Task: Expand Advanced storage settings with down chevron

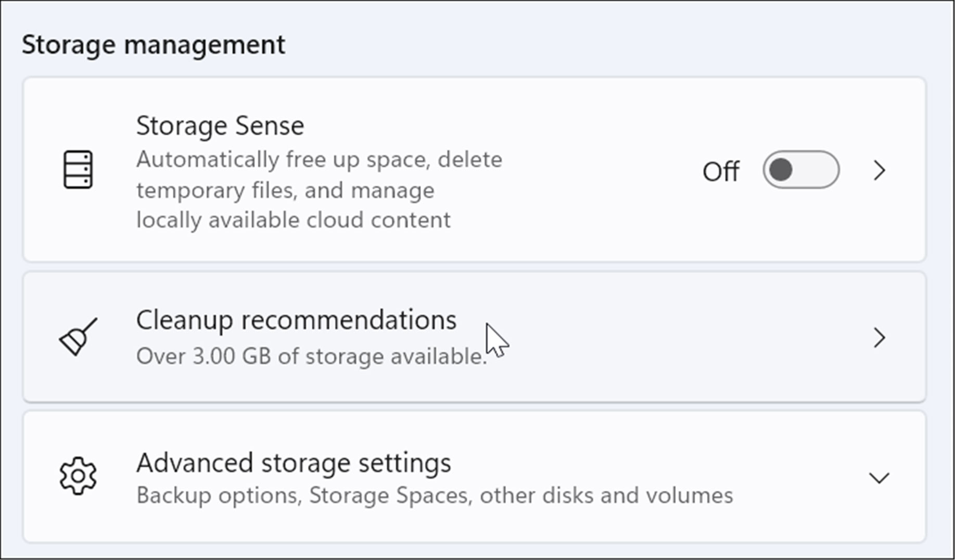Action: 879,477
